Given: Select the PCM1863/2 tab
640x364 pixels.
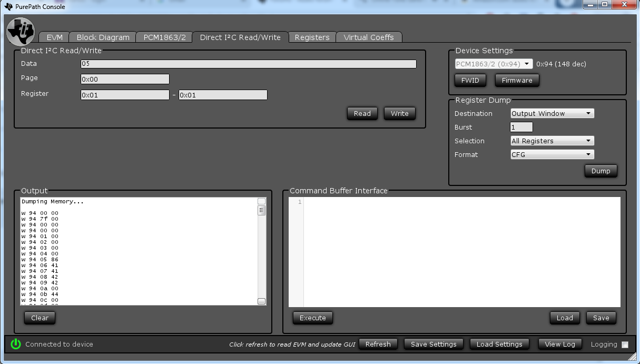Looking at the screenshot, I should pos(164,37).
